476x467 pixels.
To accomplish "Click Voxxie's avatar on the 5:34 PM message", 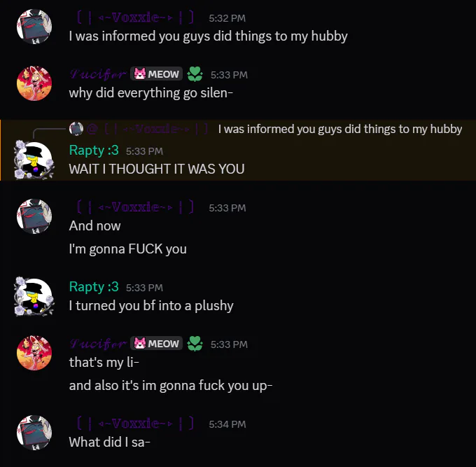I will pos(34,433).
